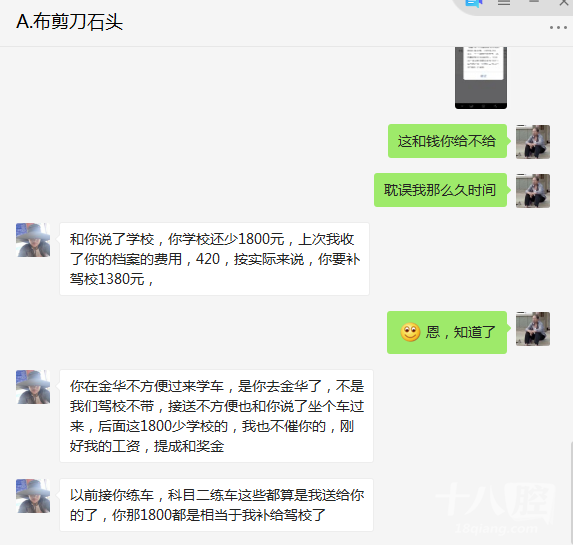Select message starting 你在金华不方便过来学车

click(216, 416)
